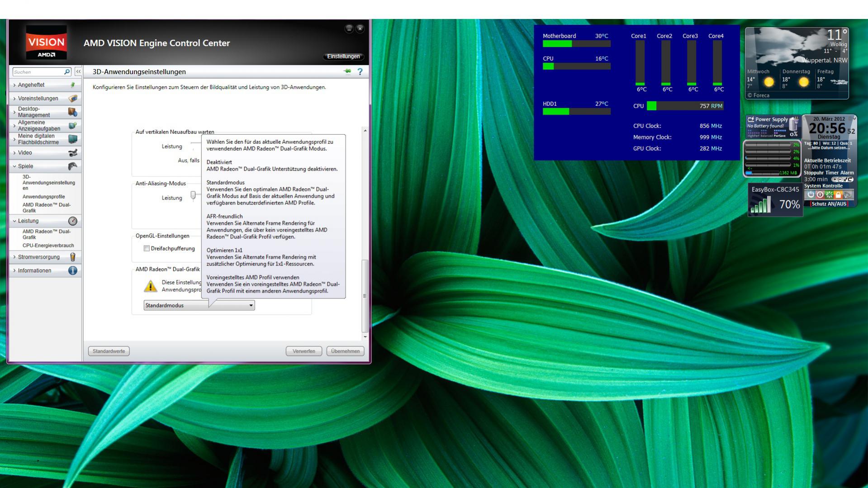Switch to Alarm in clock gadget

(847, 173)
